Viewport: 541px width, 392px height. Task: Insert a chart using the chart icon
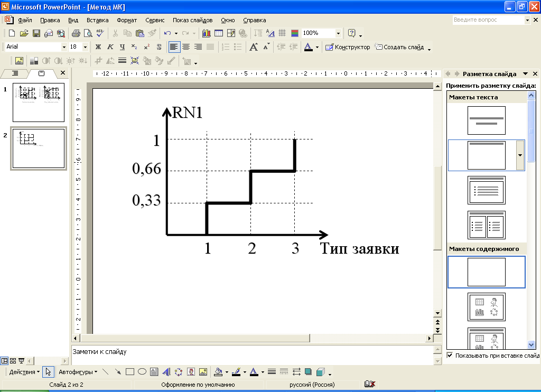tap(207, 33)
